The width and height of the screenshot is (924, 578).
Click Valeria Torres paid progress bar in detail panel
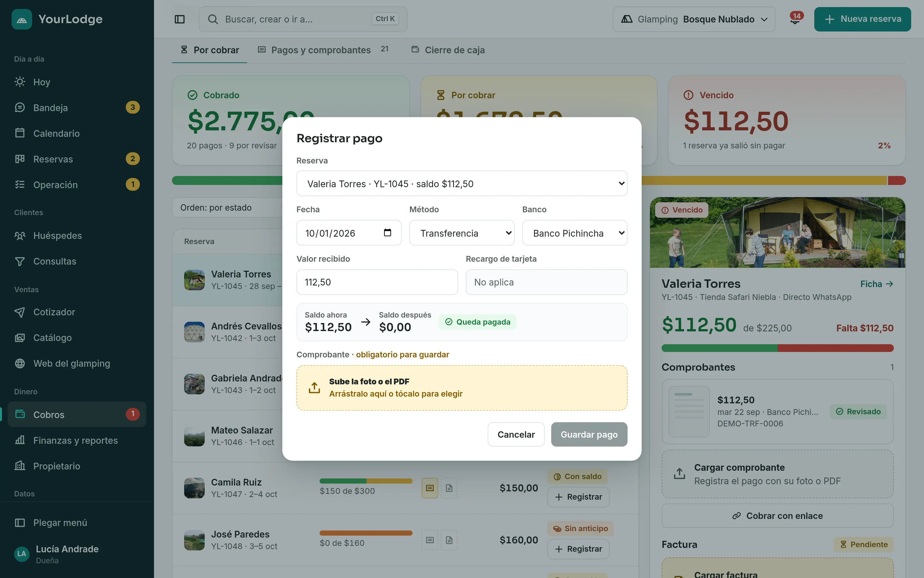(x=777, y=348)
